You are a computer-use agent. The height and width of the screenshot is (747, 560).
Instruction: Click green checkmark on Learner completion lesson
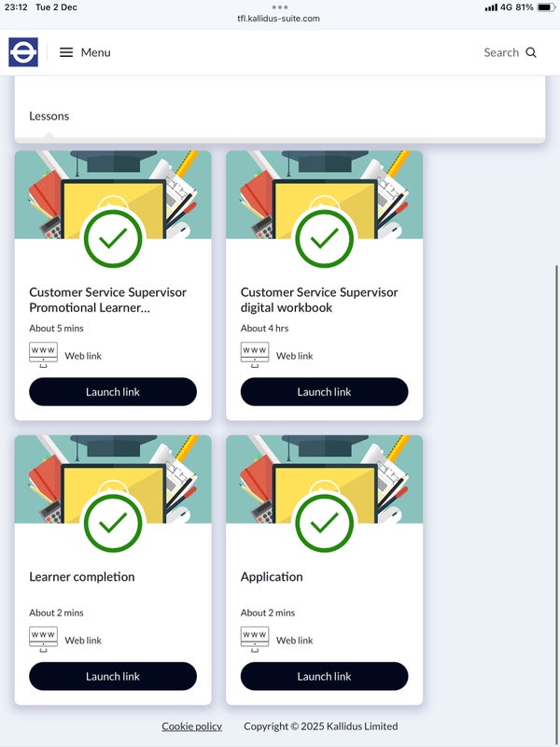(x=113, y=523)
